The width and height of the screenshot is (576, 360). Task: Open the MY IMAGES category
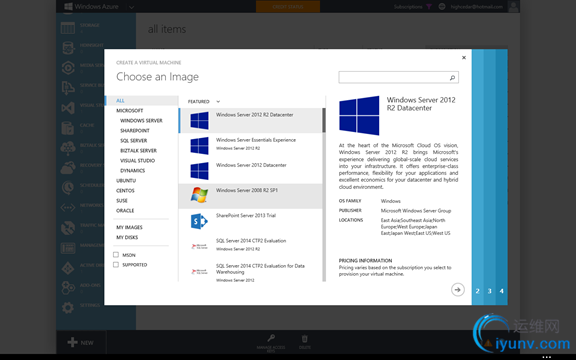[x=129, y=227]
